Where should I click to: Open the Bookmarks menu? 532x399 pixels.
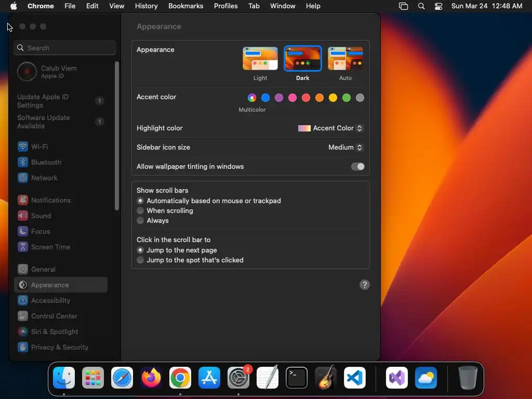click(185, 6)
